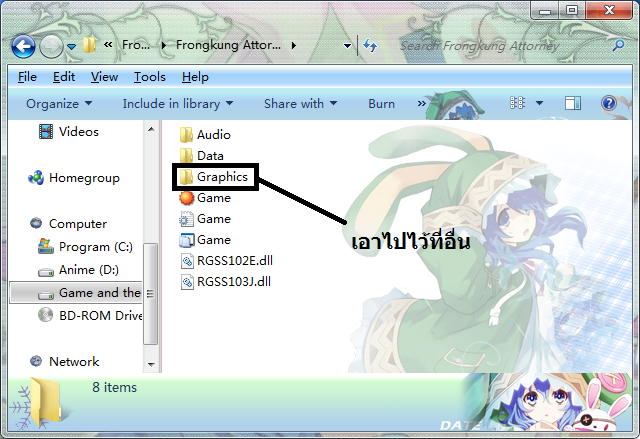Open the Edit menu
The image size is (640, 439).
pyautogui.click(x=64, y=77)
